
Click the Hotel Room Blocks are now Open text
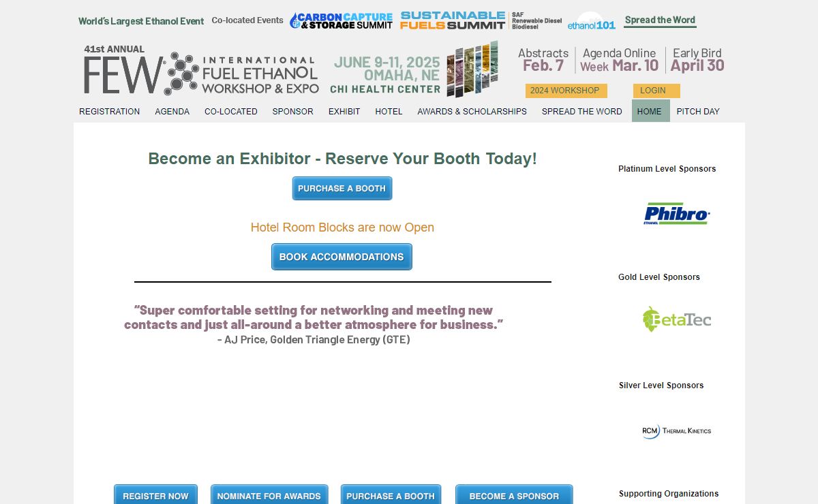[342, 227]
